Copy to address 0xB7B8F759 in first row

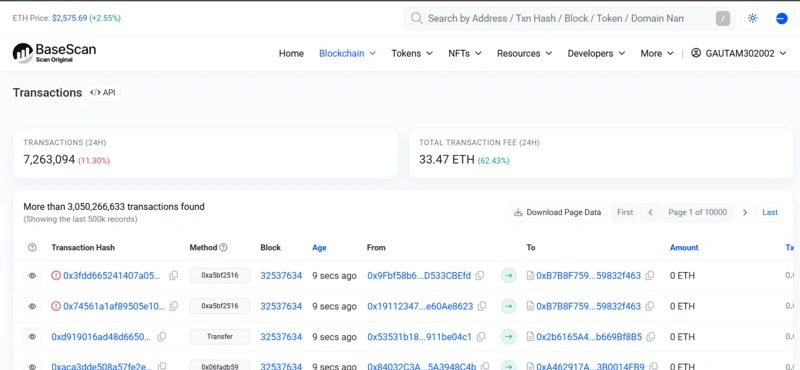pos(649,276)
